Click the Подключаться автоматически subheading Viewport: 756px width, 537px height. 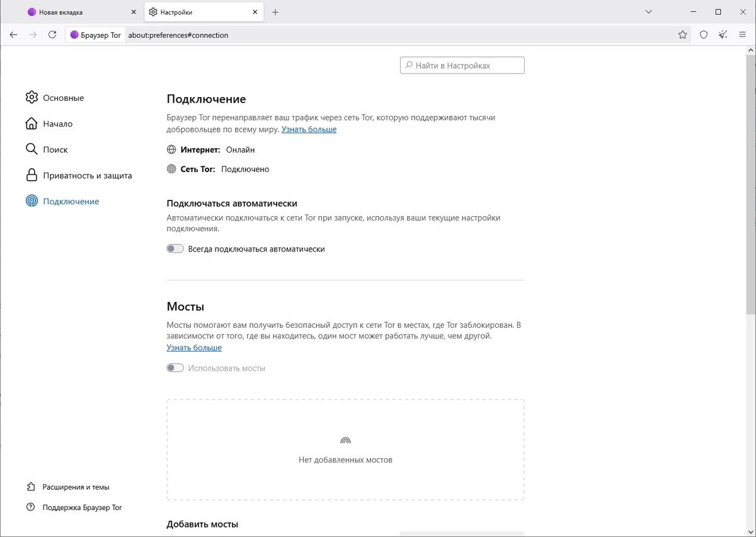pos(232,203)
